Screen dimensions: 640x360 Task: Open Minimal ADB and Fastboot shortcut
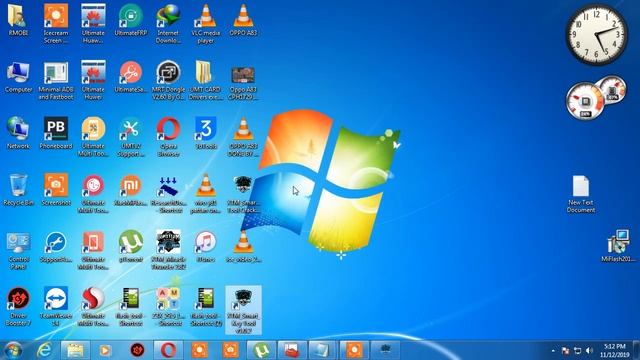[56, 80]
